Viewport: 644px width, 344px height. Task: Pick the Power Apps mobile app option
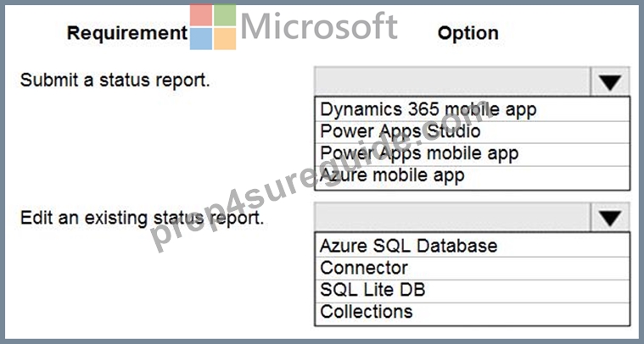(472, 154)
